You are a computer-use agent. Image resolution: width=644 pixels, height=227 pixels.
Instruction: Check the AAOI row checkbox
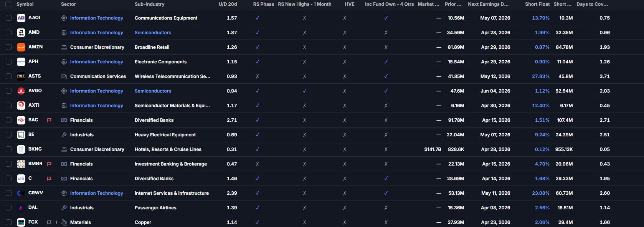click(8, 18)
